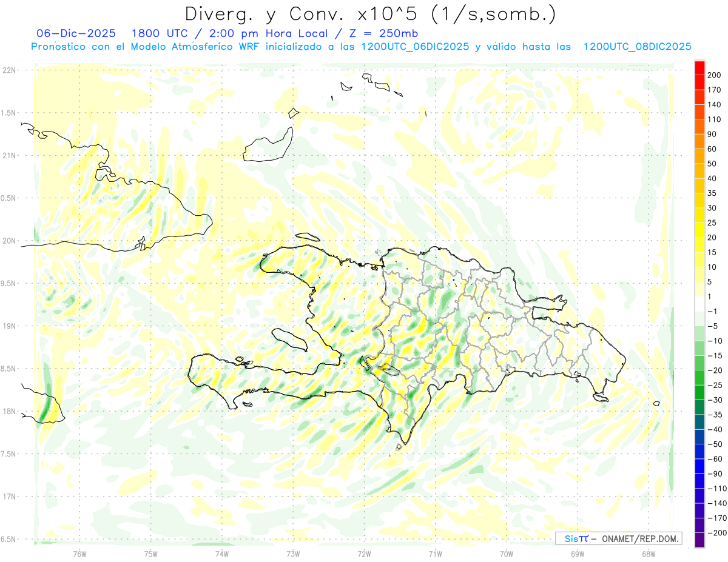728x562 pixels.
Task: Click the '22N' latitude label
Action: click(x=9, y=70)
